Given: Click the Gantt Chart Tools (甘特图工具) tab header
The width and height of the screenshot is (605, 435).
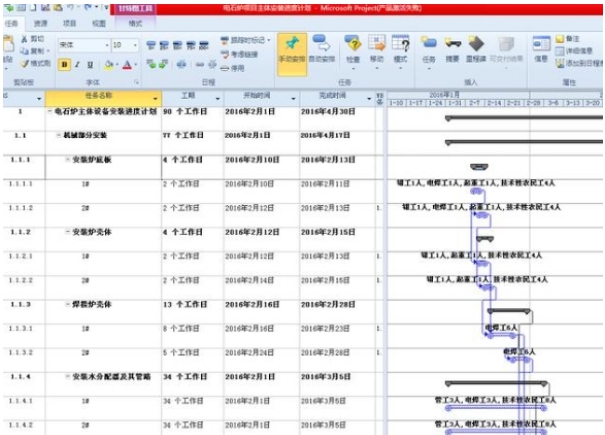Looking at the screenshot, I should pyautogui.click(x=135, y=8).
